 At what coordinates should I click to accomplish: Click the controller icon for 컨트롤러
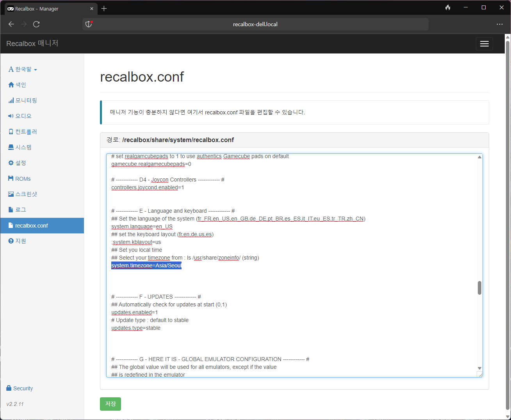[11, 132]
